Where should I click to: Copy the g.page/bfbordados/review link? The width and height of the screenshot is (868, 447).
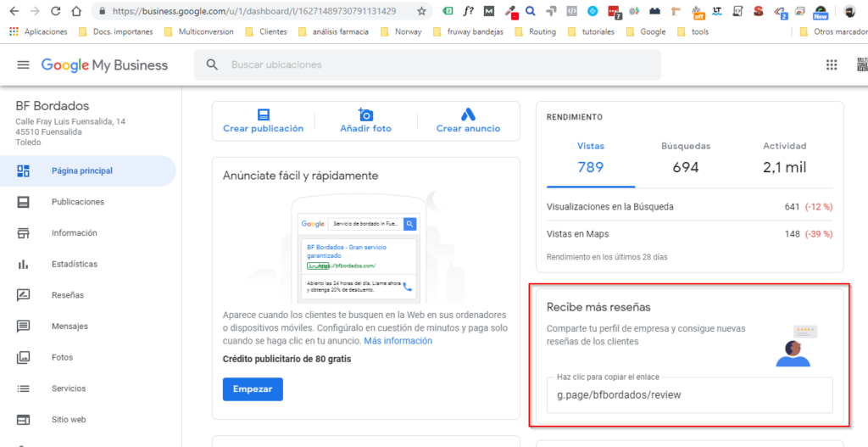click(690, 395)
